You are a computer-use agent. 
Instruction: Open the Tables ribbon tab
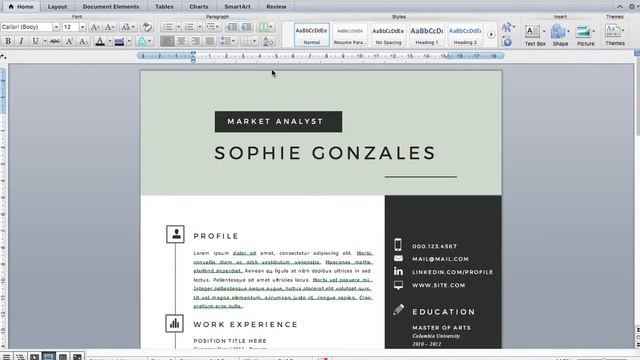click(x=164, y=7)
